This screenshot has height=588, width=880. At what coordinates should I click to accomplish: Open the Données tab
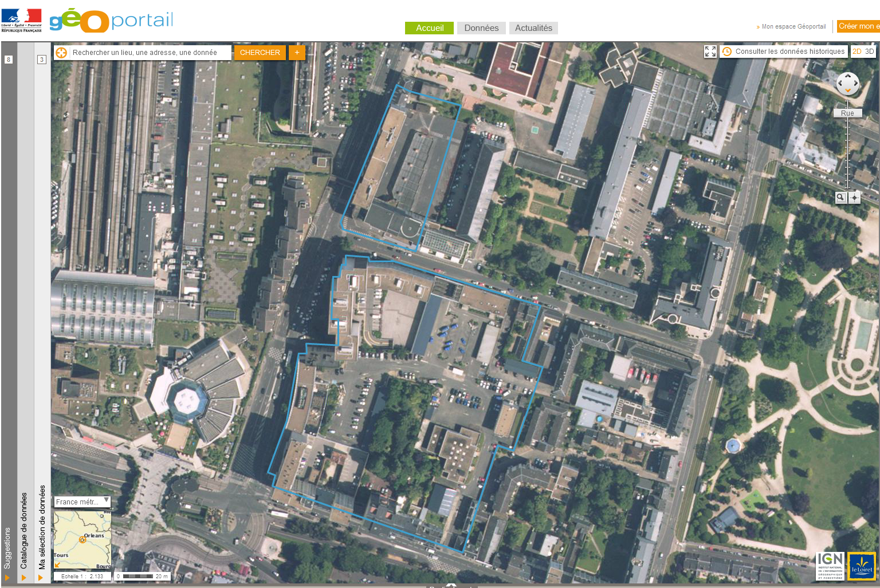481,28
